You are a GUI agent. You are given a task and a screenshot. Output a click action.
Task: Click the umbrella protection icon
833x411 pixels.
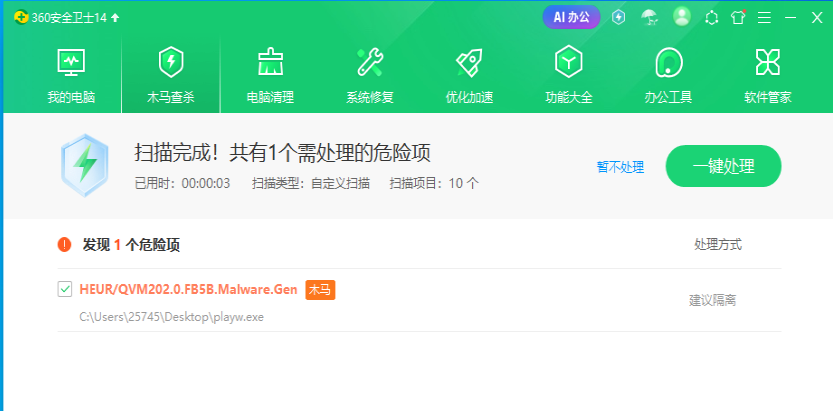649,18
